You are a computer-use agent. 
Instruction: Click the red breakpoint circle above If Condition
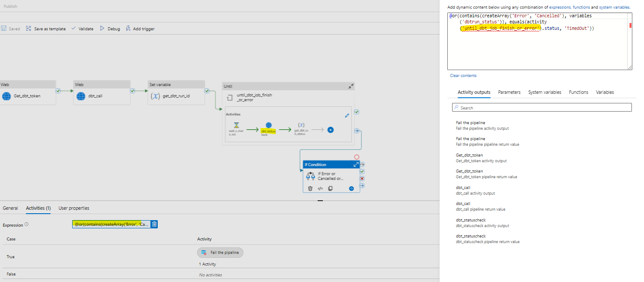click(x=357, y=157)
